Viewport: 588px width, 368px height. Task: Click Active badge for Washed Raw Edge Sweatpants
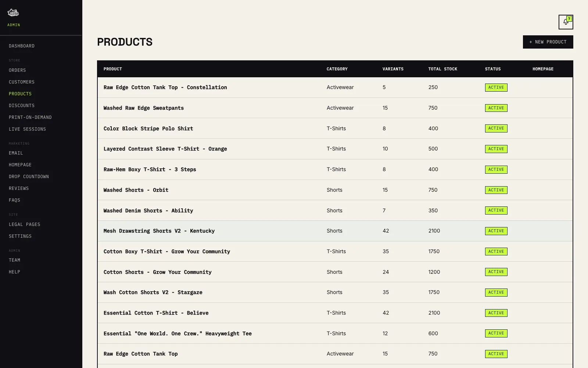coord(496,108)
